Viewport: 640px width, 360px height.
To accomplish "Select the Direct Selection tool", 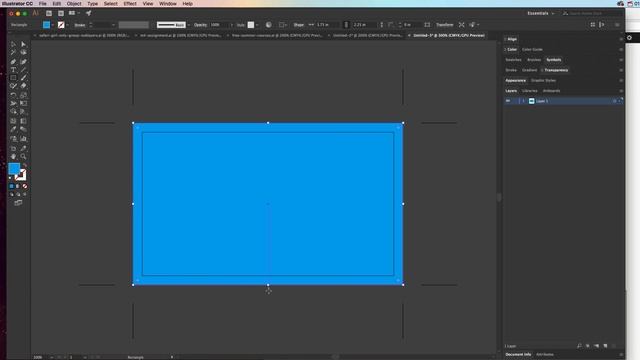I will (23, 44).
